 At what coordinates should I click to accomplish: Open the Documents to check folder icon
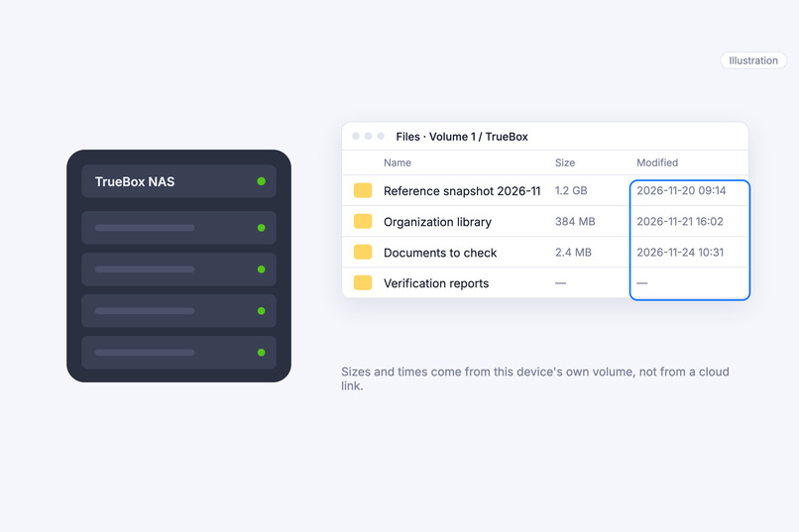(x=363, y=252)
